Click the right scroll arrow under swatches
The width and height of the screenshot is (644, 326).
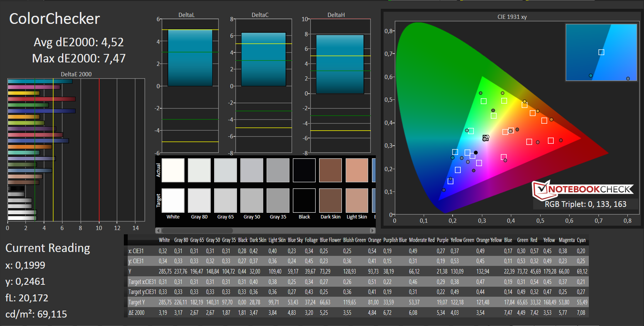(372, 230)
